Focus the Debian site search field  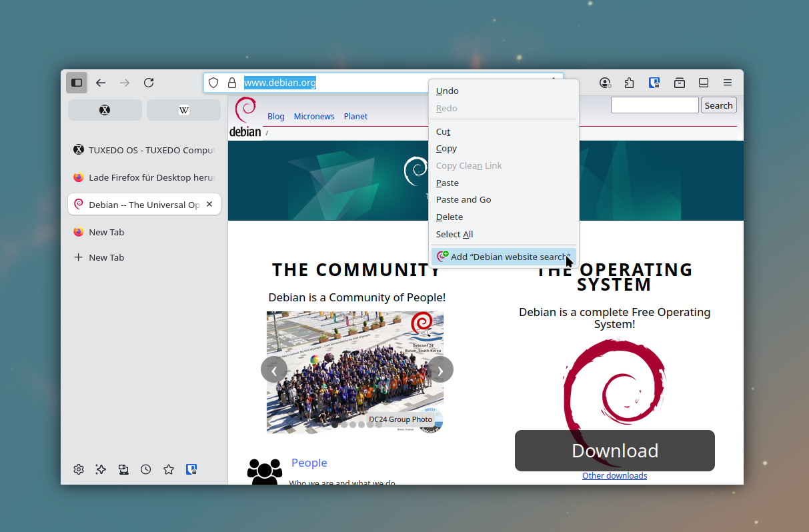(655, 105)
